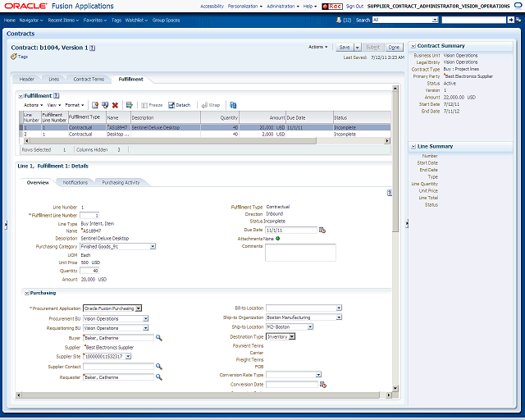This screenshot has width=525, height=420.
Task: Open Supplier Contact search magnifier
Action: [159, 367]
